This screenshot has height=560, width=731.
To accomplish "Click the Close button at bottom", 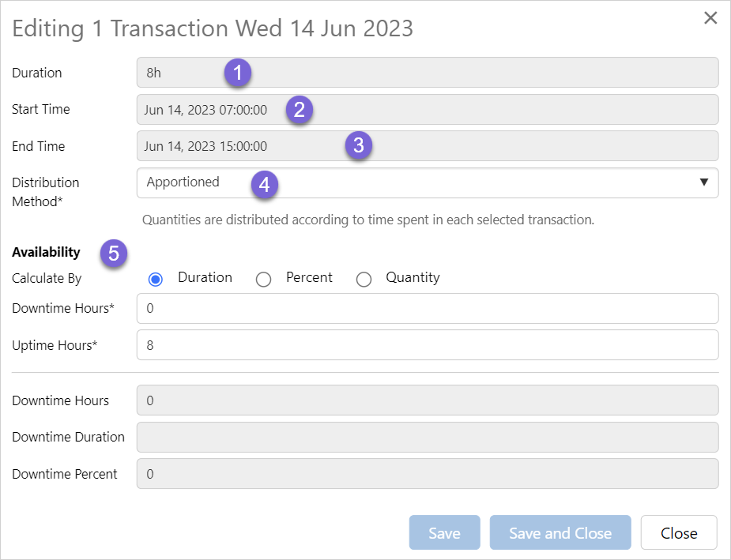I will tap(679, 533).
